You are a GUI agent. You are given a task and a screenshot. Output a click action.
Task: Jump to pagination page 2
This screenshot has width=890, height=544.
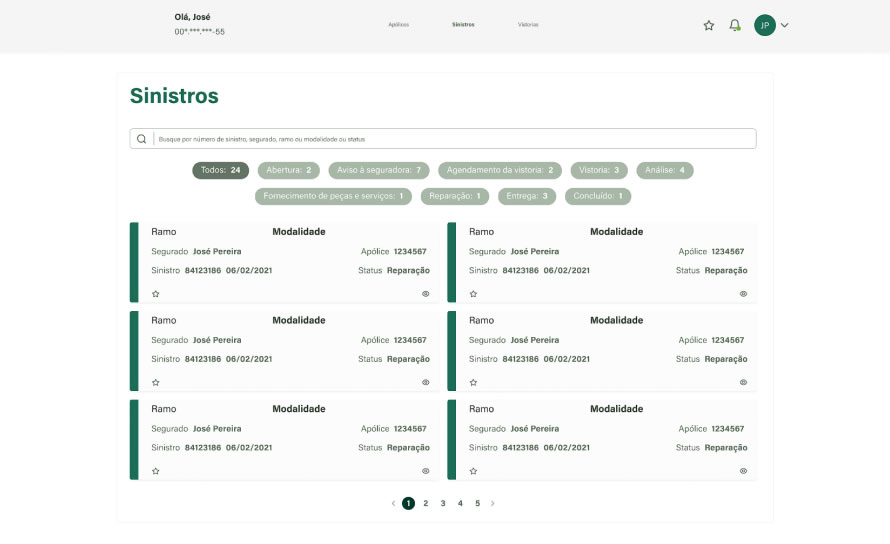426,503
